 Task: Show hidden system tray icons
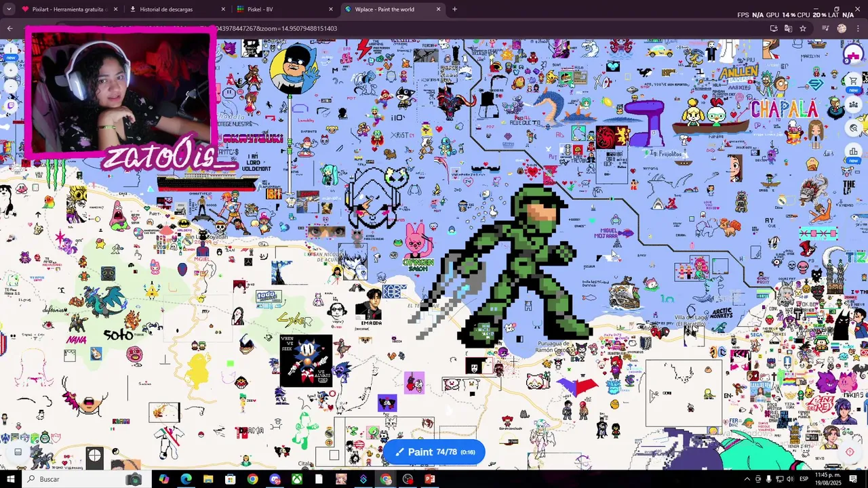coord(747,479)
